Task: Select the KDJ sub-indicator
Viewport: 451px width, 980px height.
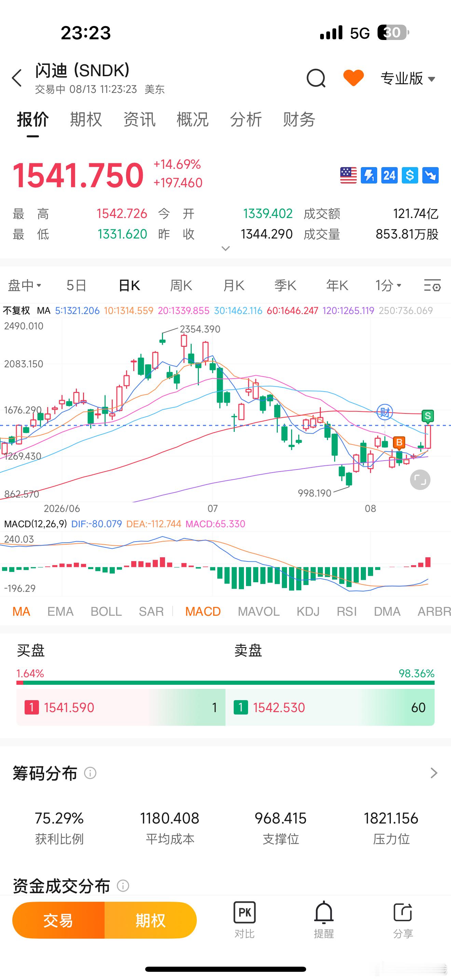Action: (308, 611)
